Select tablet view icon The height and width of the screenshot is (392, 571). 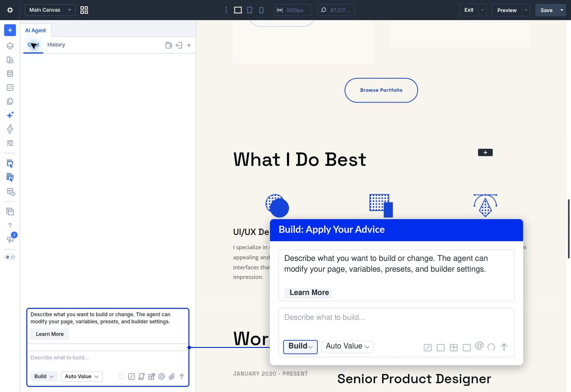click(x=250, y=10)
